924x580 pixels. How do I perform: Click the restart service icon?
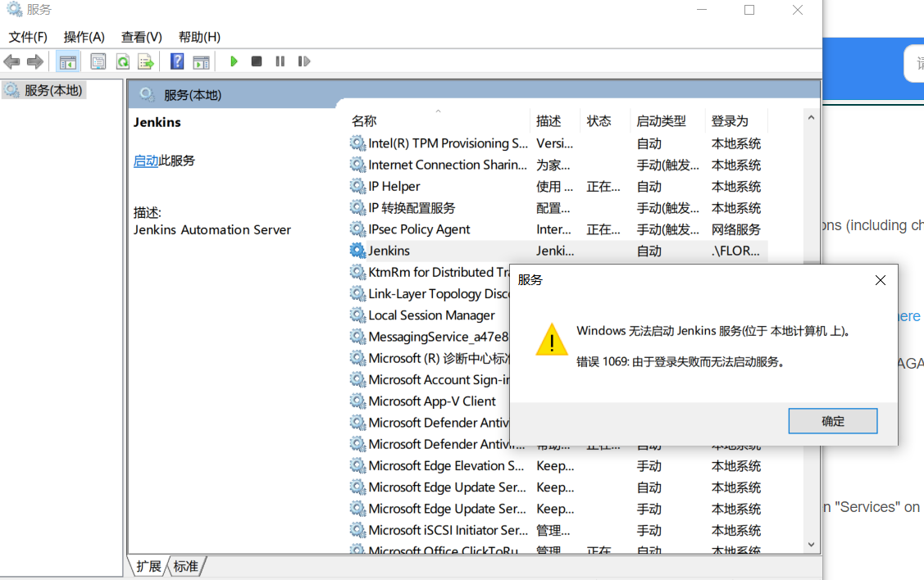coord(304,61)
